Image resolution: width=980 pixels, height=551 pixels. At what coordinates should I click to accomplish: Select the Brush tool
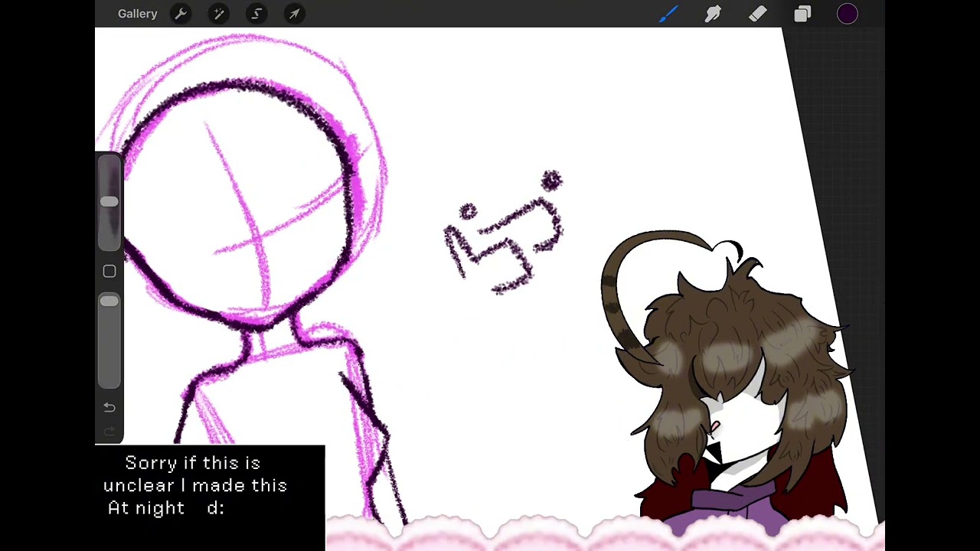668,14
